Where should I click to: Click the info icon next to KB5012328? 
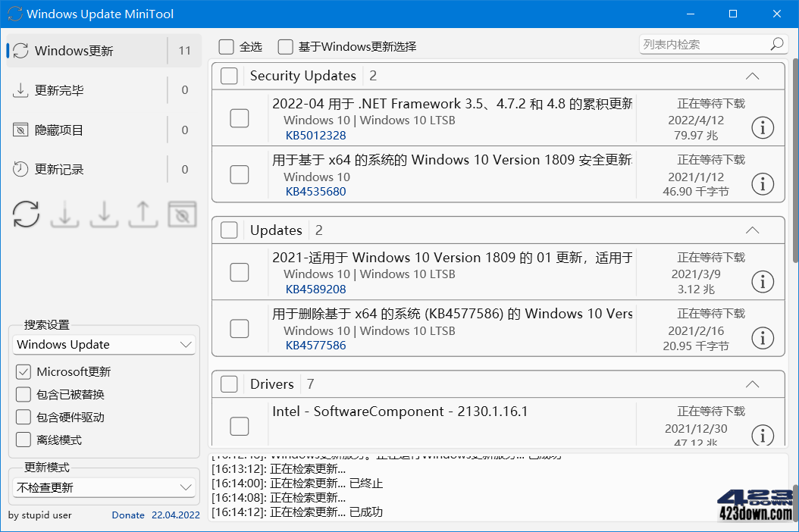point(763,127)
